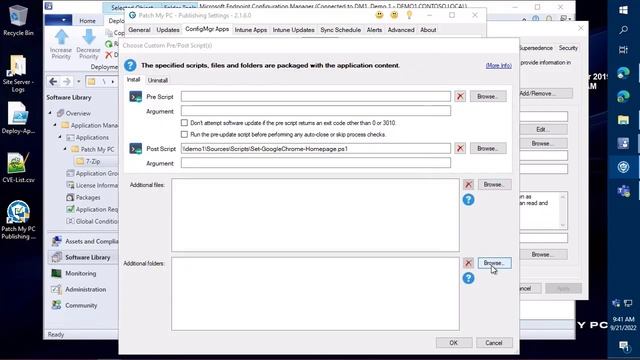
Task: Cancel the Custom Pre/Post Script dialog
Action: coord(493,343)
